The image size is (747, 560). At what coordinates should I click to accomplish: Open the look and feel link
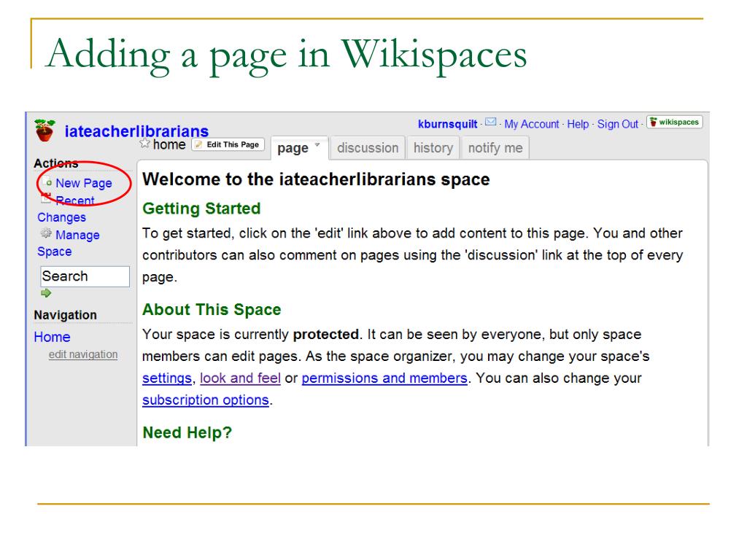[240, 378]
